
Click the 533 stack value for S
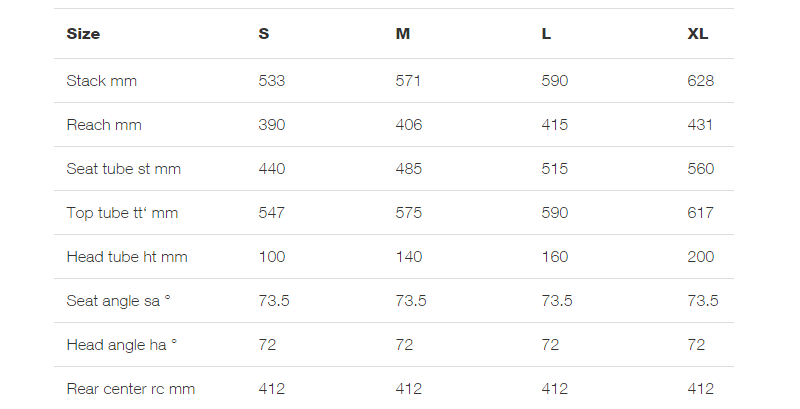(x=271, y=81)
